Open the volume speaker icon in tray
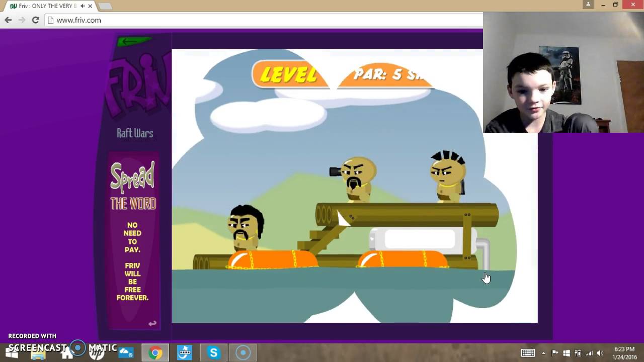644x362 pixels. pyautogui.click(x=600, y=353)
